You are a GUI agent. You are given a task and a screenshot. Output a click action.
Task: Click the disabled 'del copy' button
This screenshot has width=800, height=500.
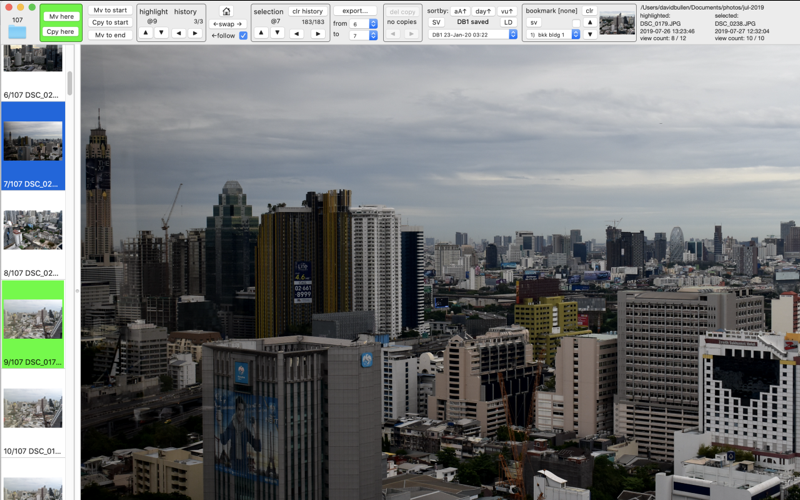click(402, 11)
